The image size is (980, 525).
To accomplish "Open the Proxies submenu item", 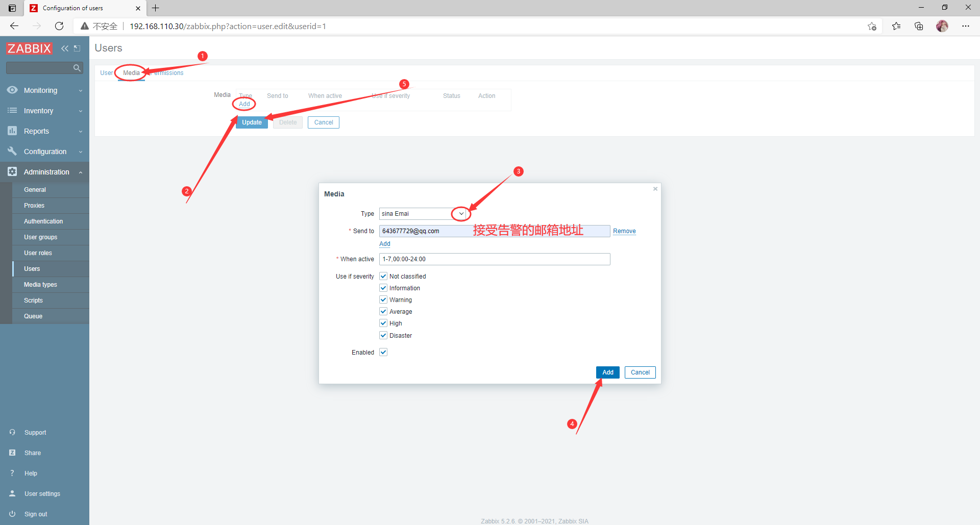I will [x=51, y=206].
